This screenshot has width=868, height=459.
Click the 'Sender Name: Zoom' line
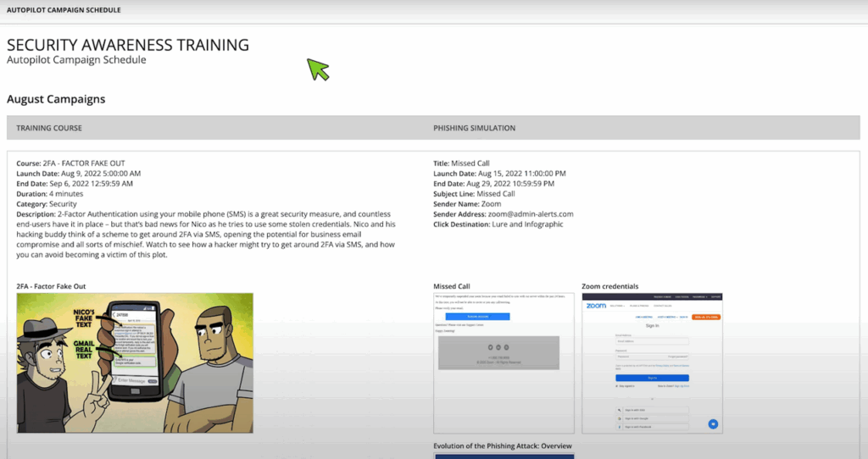(467, 203)
